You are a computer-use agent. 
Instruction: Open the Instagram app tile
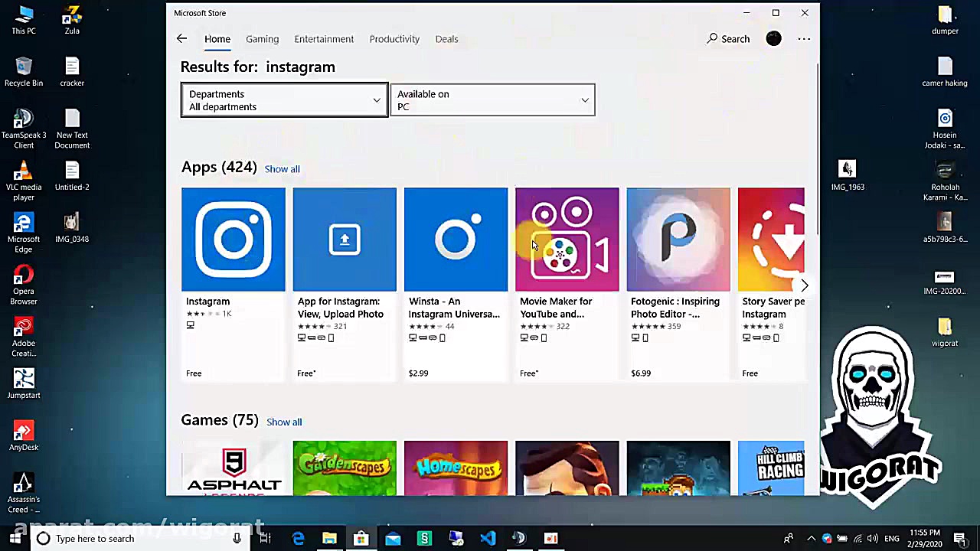[234, 240]
